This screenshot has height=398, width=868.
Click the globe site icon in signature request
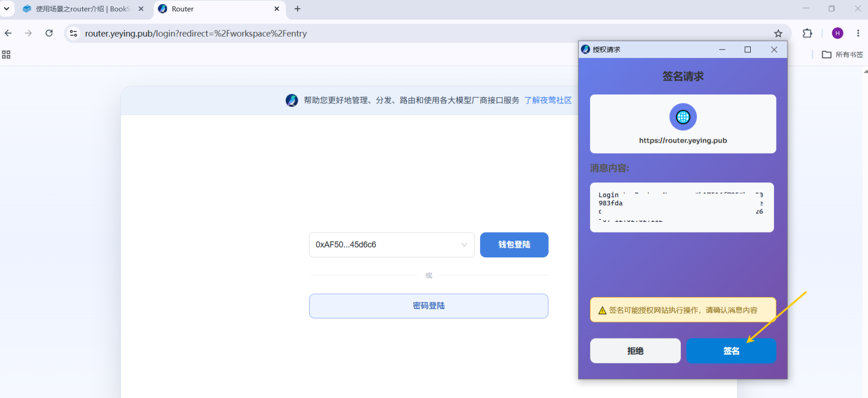click(x=683, y=117)
